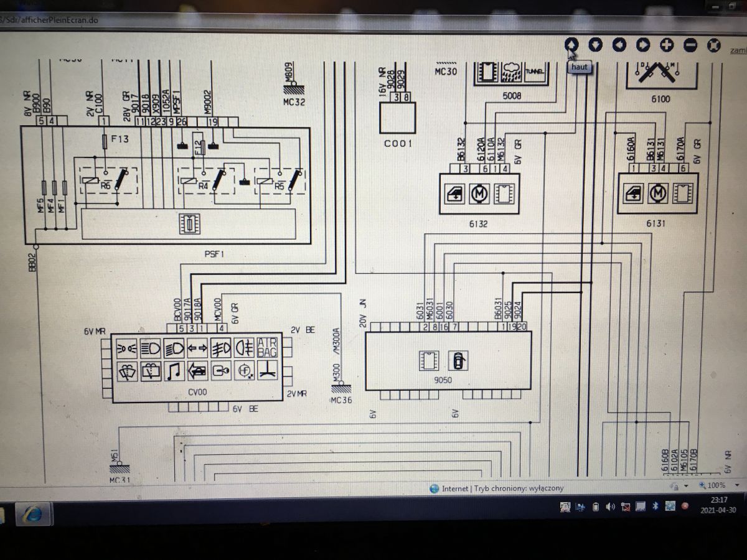This screenshot has height=560, width=747.
Task: Click the 100% zoom level button
Action: click(713, 485)
